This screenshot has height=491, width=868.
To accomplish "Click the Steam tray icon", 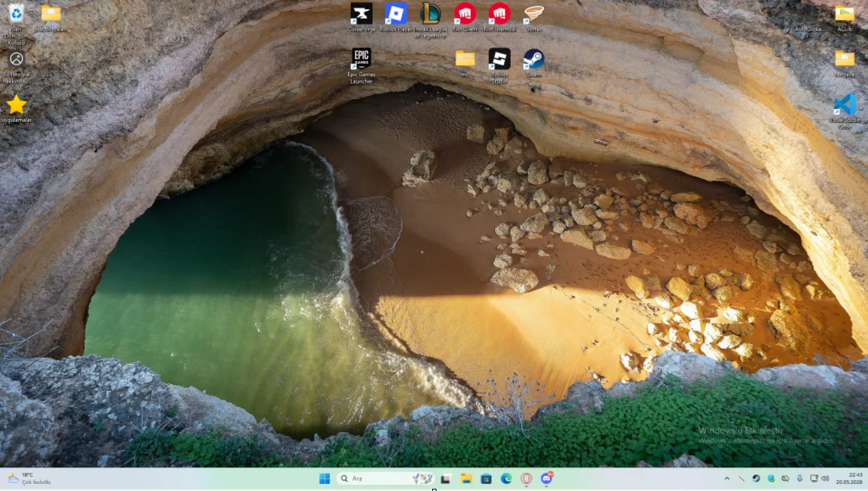I will click(x=756, y=478).
